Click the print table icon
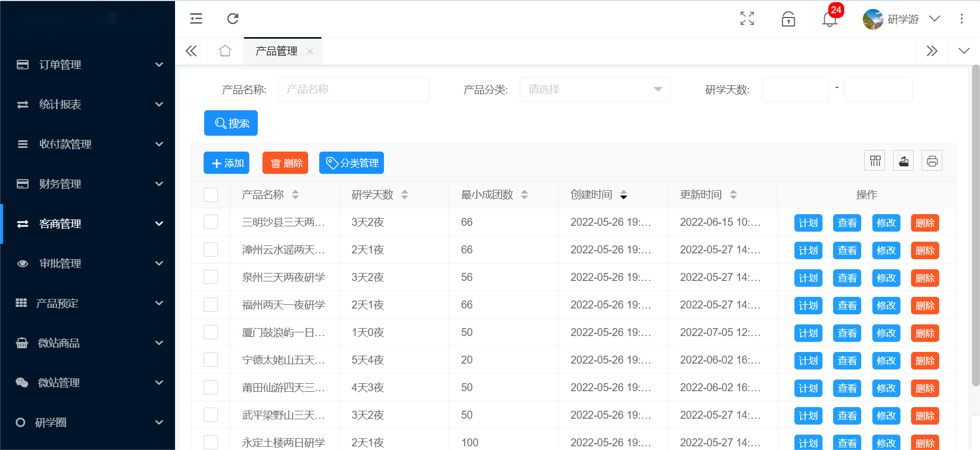 [x=932, y=161]
